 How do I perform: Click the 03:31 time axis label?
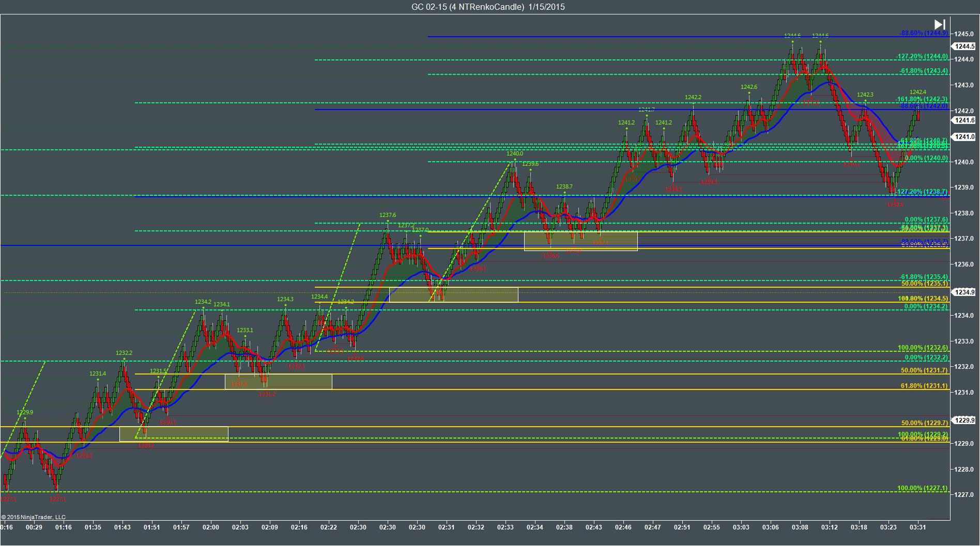tap(918, 527)
